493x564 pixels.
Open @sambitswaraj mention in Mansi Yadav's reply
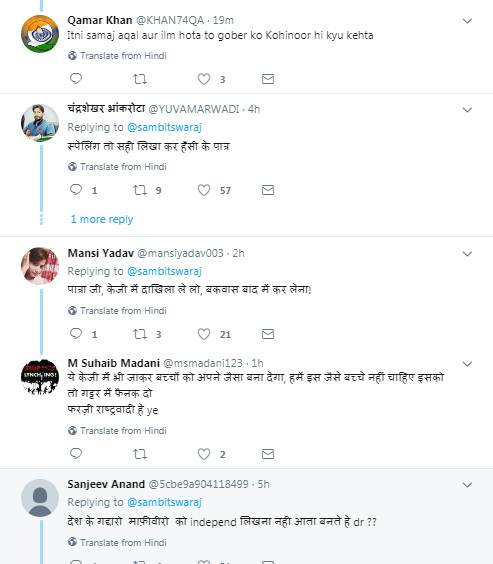[164, 271]
